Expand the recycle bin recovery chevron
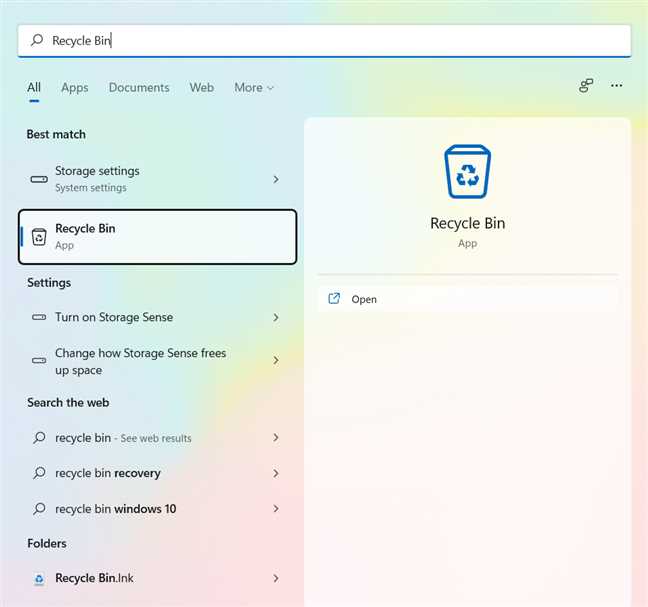648x607 pixels. click(276, 473)
